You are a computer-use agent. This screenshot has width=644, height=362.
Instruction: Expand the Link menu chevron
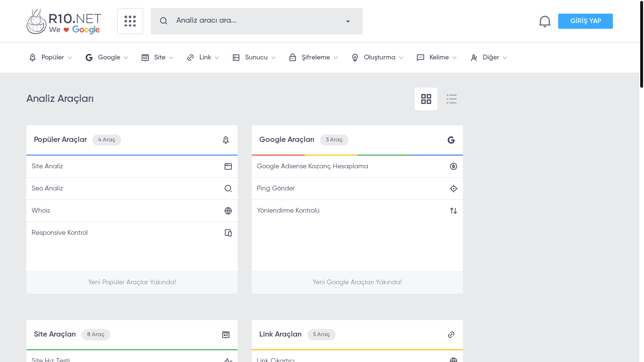coord(217,58)
